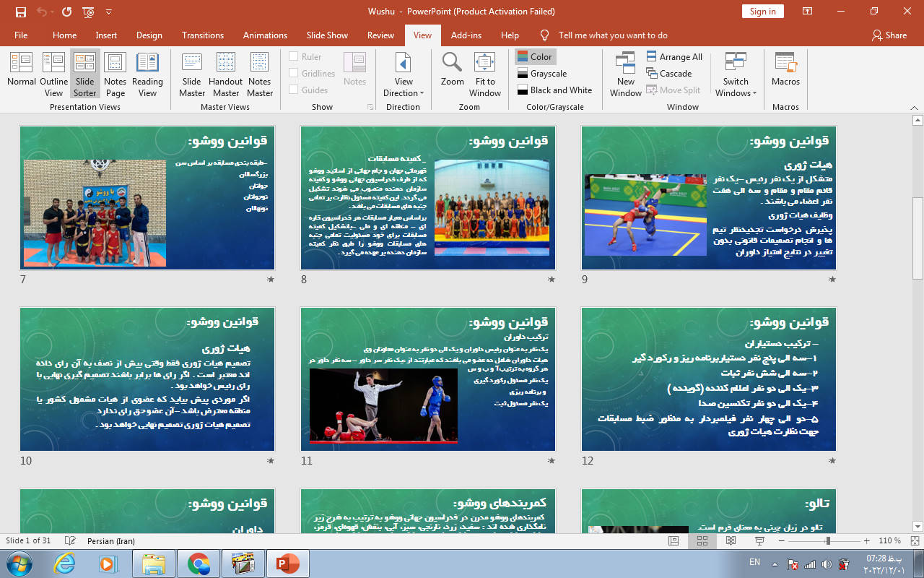Click the Sign in button
The image size is (924, 578).
(x=762, y=12)
